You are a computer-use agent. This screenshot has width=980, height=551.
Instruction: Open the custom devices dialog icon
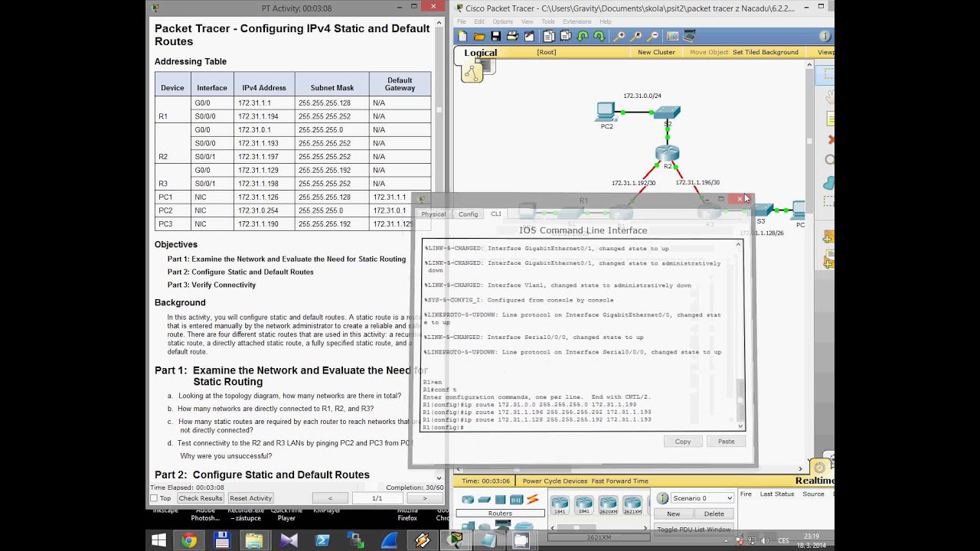coord(690,36)
